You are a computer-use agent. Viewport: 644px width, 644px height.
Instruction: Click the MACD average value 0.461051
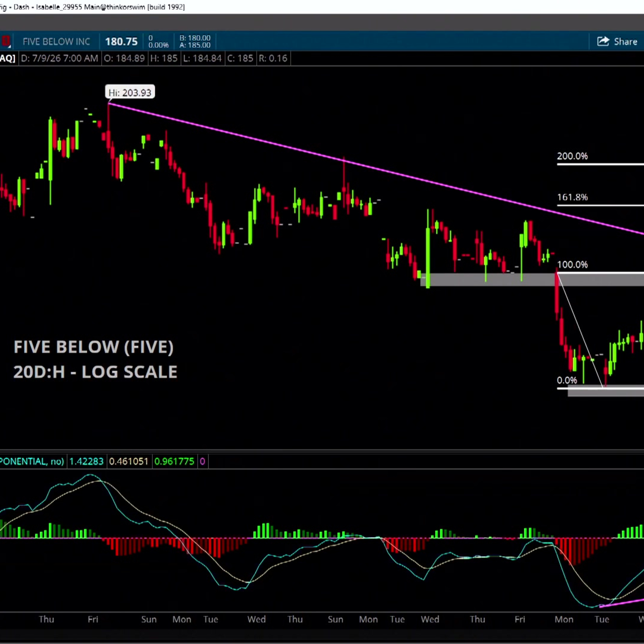pos(129,461)
